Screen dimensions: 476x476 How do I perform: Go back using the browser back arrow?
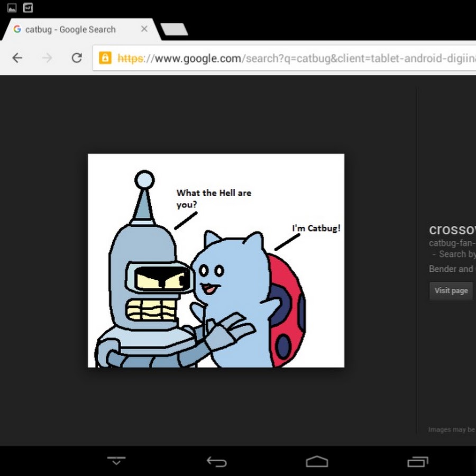pyautogui.click(x=17, y=58)
